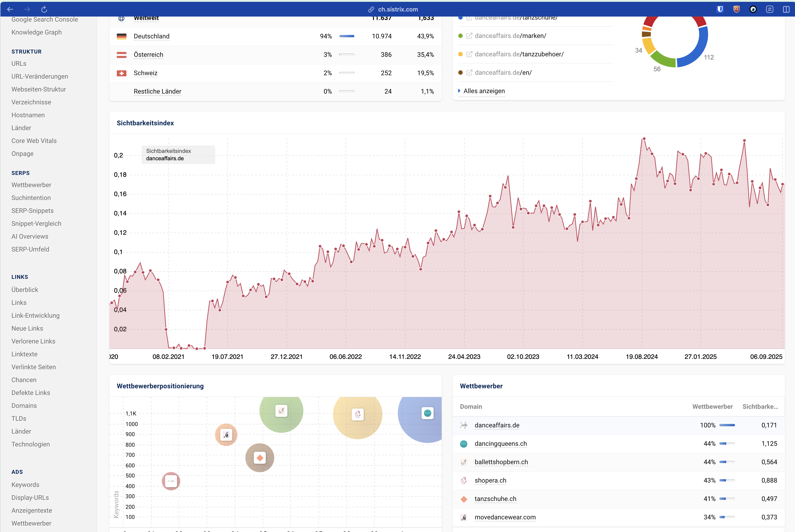The image size is (795, 532).
Task: Select Link-Entwicklung in the LINKS section
Action: coord(35,315)
